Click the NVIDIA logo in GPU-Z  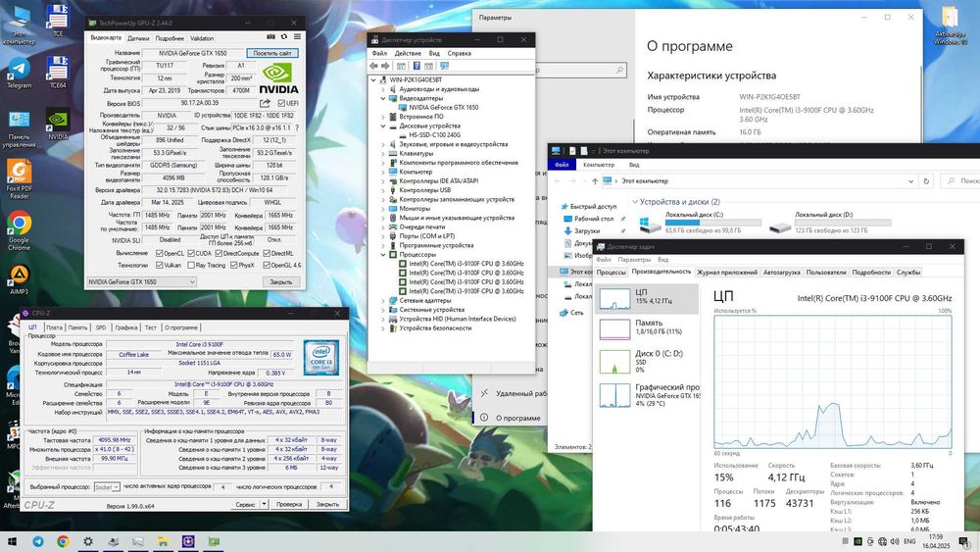point(278,78)
